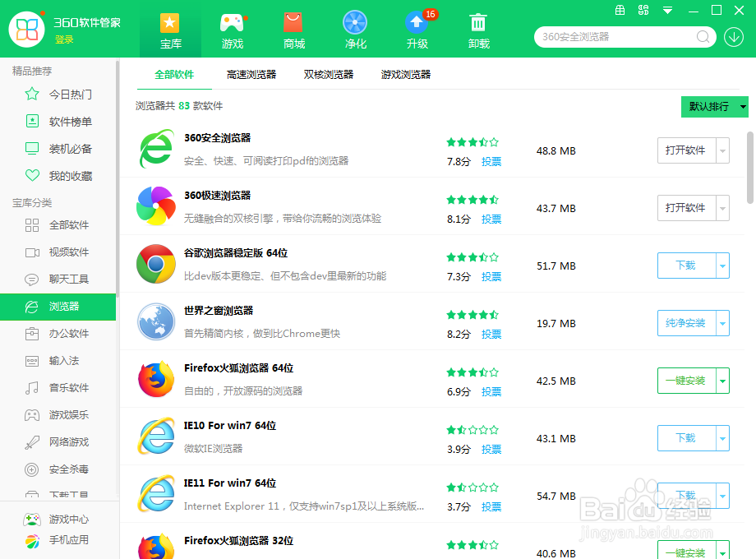Screen dimensions: 756x559
Task: Select 音乐软件 category
Action: [58, 388]
